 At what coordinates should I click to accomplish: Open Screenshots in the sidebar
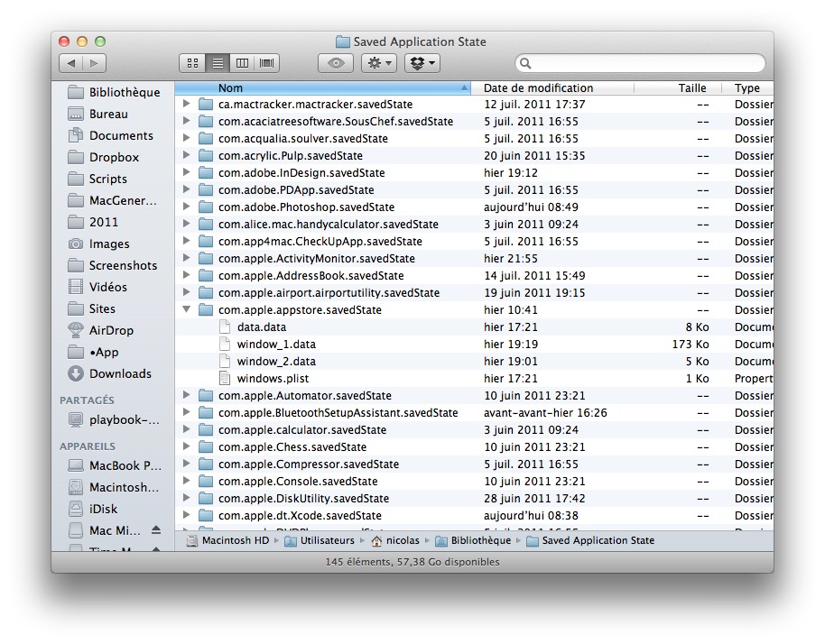pos(113,265)
